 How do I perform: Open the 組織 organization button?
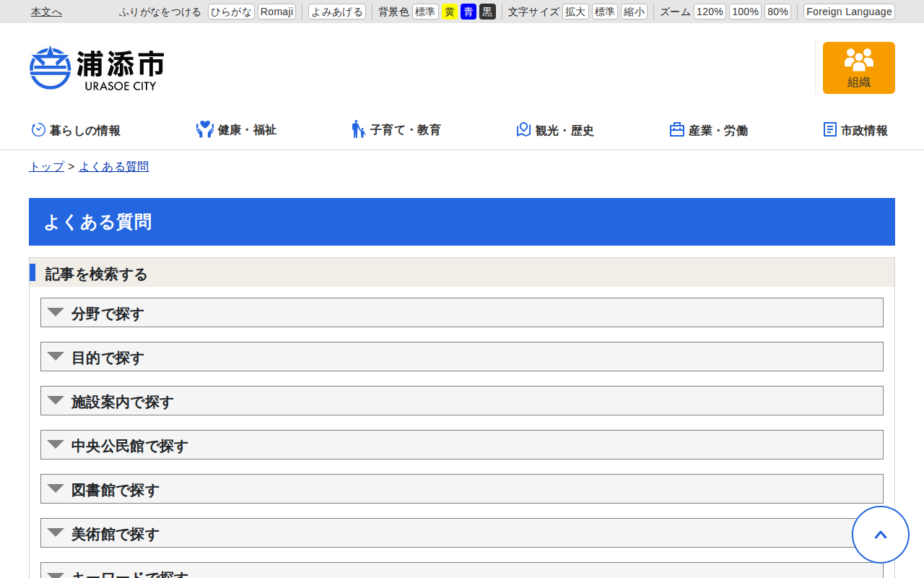click(x=858, y=68)
